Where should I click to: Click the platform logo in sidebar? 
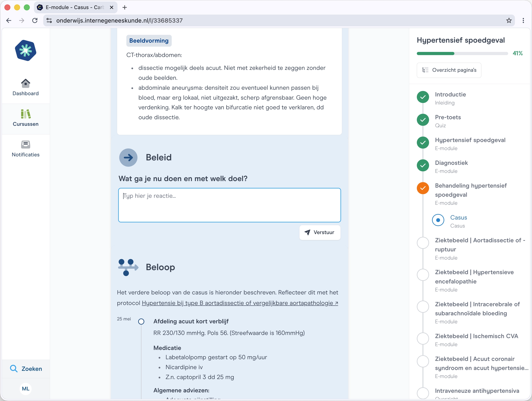click(26, 50)
